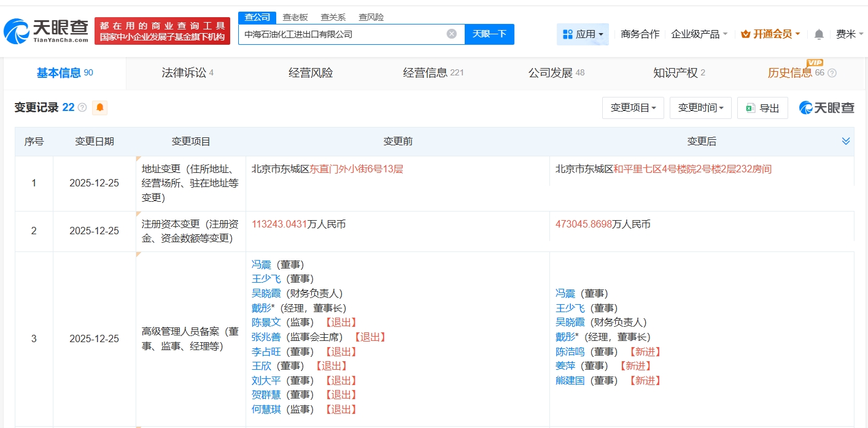Click the help icon beside 历史信息 tab
This screenshot has width=868, height=428.
(x=832, y=73)
